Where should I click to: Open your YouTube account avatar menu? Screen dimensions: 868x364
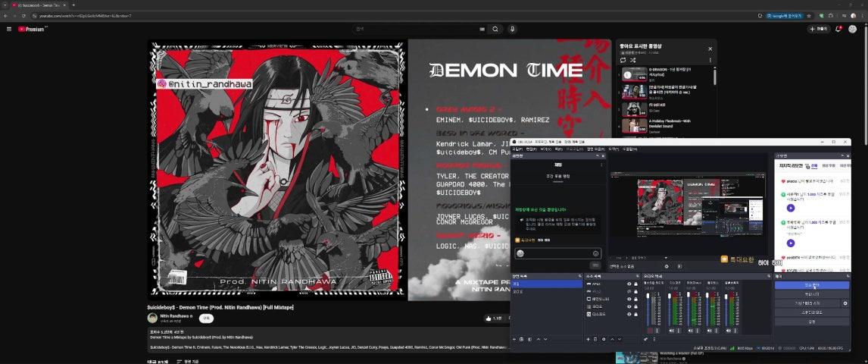coord(853,29)
